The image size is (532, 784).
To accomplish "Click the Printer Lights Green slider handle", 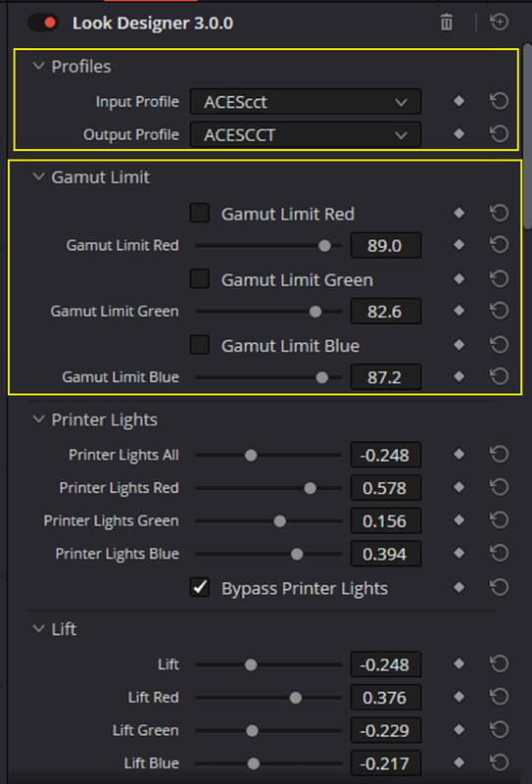I will (x=280, y=521).
